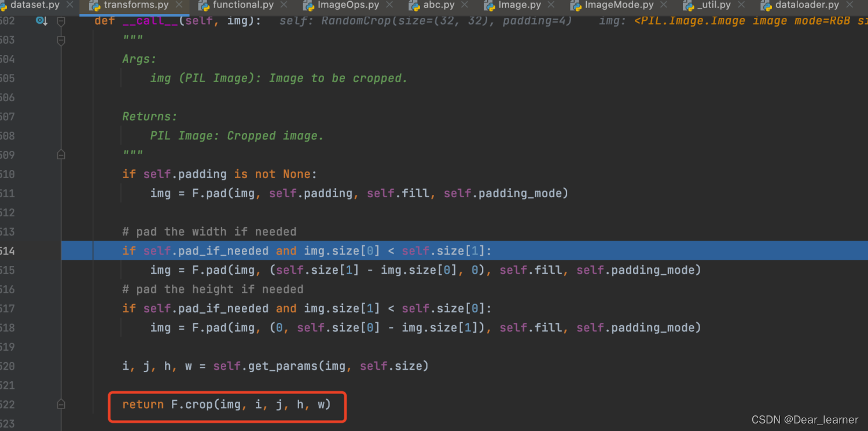
Task: Open the ImageMode.py tab
Action: pos(619,5)
